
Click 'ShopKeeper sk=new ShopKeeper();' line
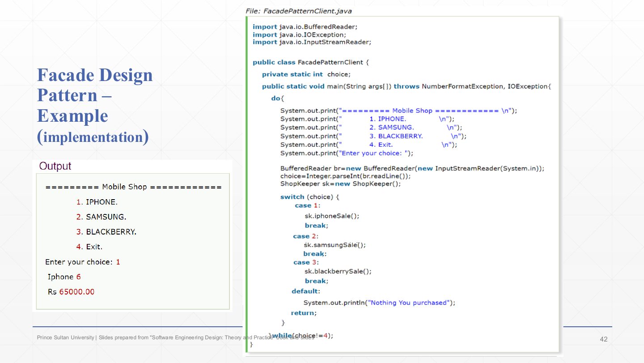click(x=340, y=184)
